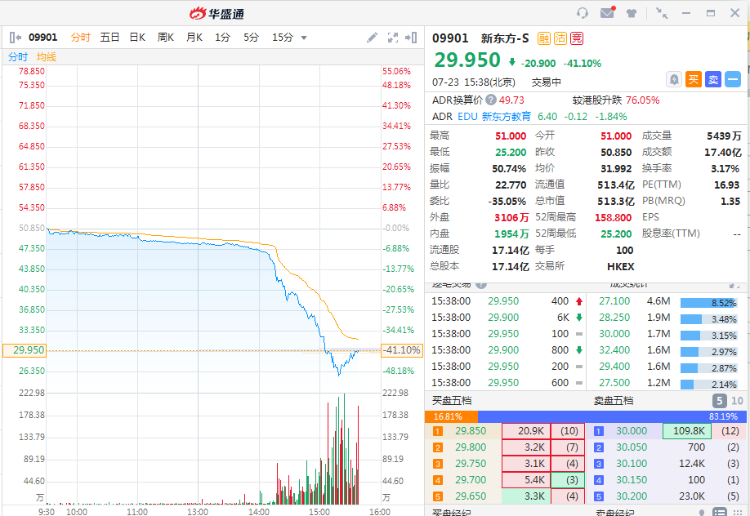Switch broker queue to grid view icon
The image size is (750, 516).
click(737, 512)
